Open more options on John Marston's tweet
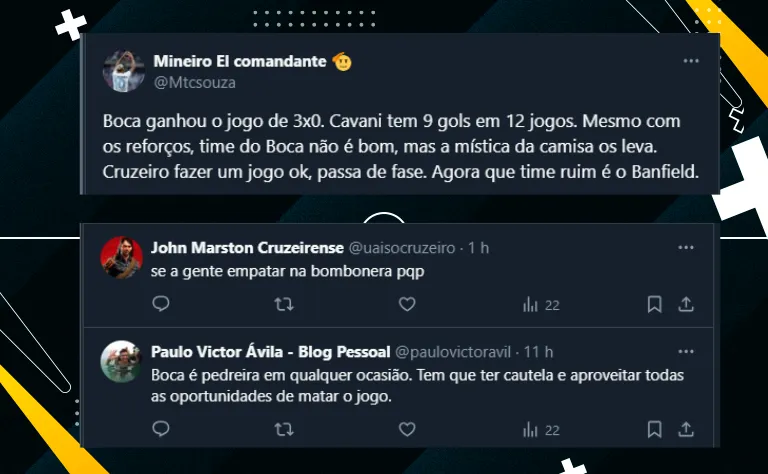Viewport: 768px width, 474px height. click(686, 247)
